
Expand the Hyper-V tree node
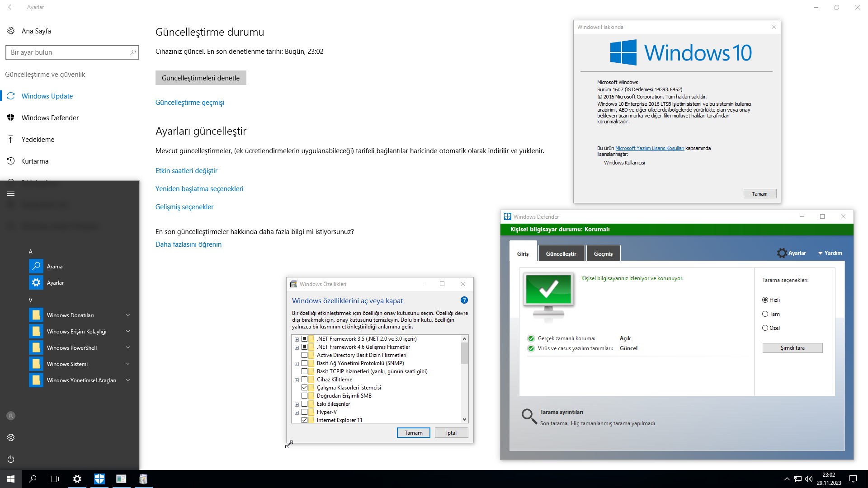297,413
